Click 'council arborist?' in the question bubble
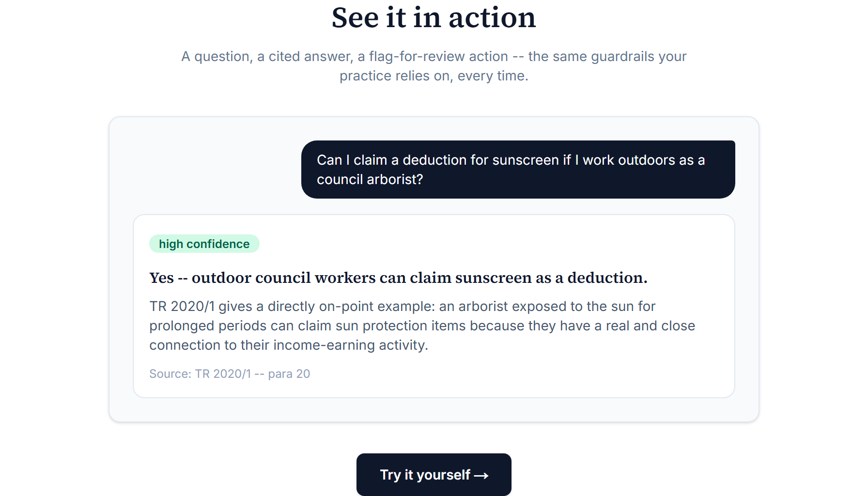 point(370,179)
